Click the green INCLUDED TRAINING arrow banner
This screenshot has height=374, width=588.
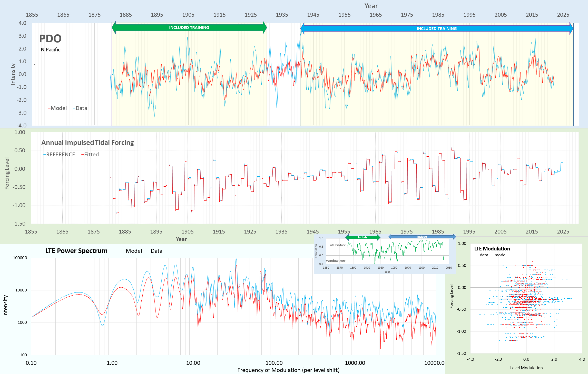click(x=189, y=27)
